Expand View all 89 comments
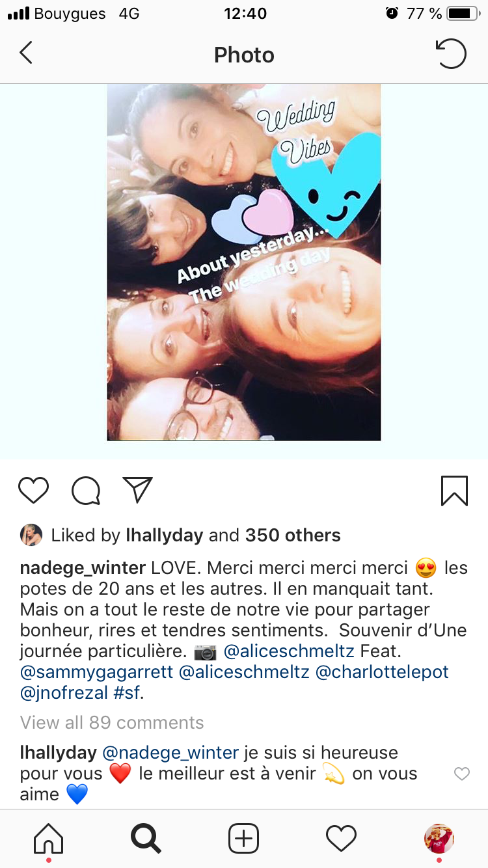This screenshot has height=868, width=488. pyautogui.click(x=112, y=723)
